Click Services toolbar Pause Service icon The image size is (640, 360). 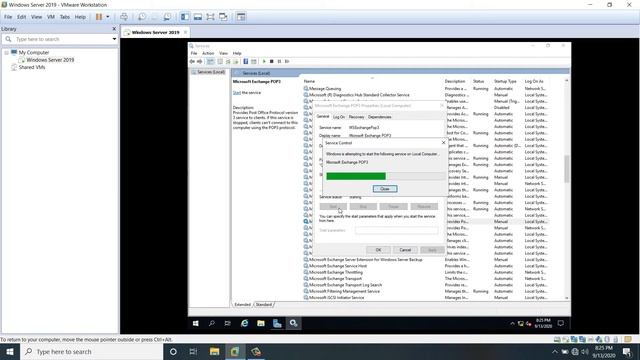(280, 61)
